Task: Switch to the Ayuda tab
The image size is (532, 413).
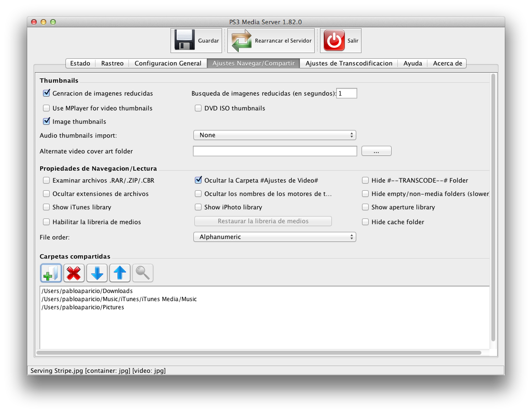Action: (x=413, y=63)
